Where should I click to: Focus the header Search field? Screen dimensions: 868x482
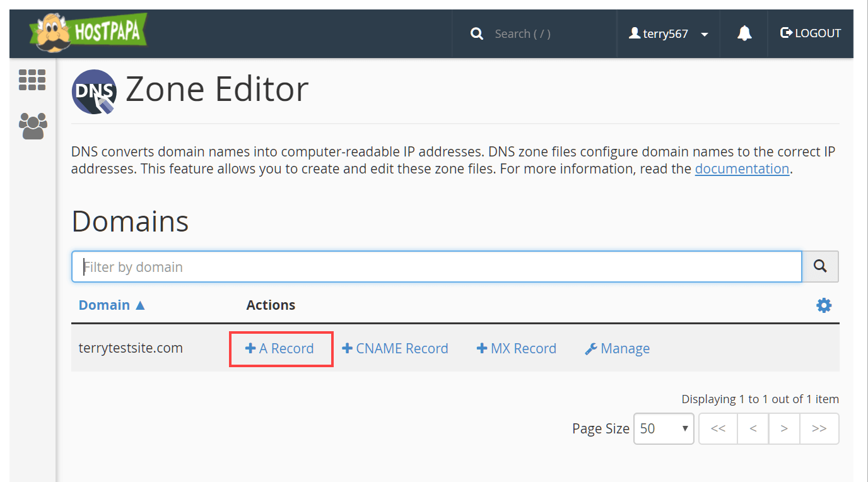tap(523, 33)
